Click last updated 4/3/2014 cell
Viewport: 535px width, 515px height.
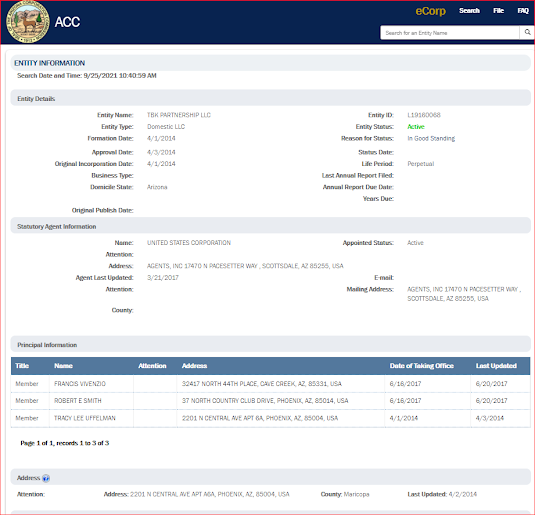coord(490,418)
